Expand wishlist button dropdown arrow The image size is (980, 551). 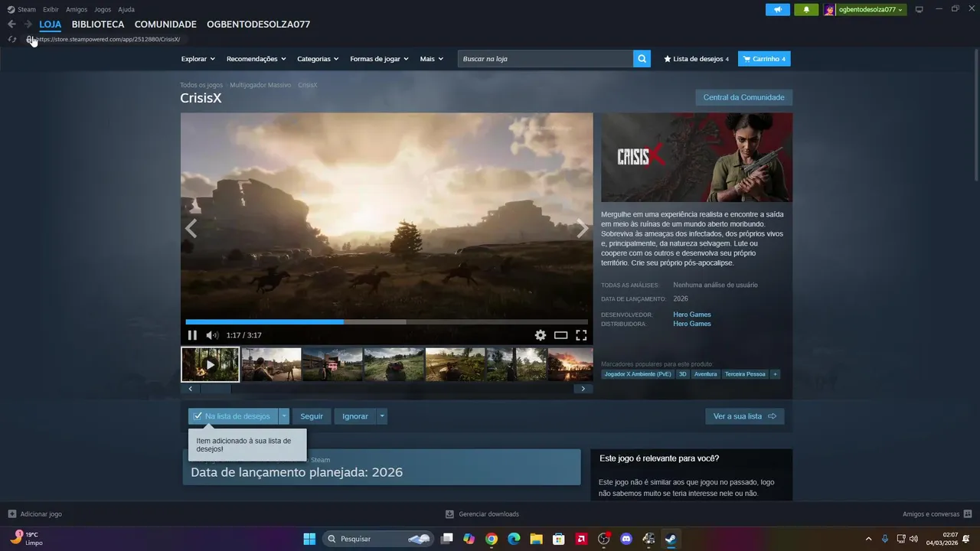(x=284, y=416)
